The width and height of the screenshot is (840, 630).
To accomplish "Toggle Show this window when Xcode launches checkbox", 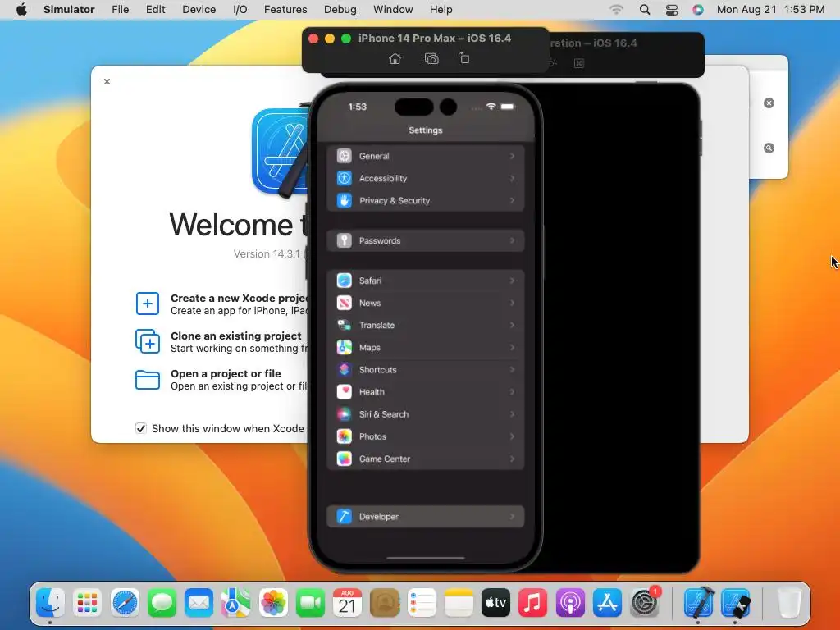I will point(141,428).
